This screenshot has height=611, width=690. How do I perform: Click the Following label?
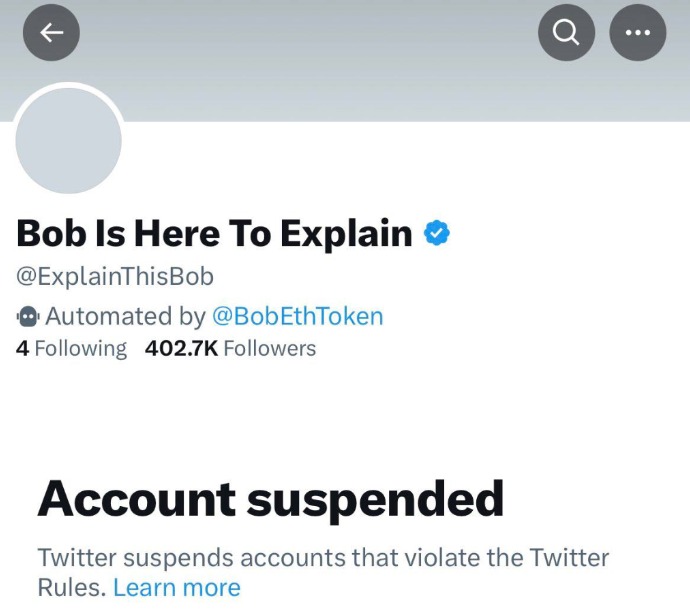coord(81,349)
